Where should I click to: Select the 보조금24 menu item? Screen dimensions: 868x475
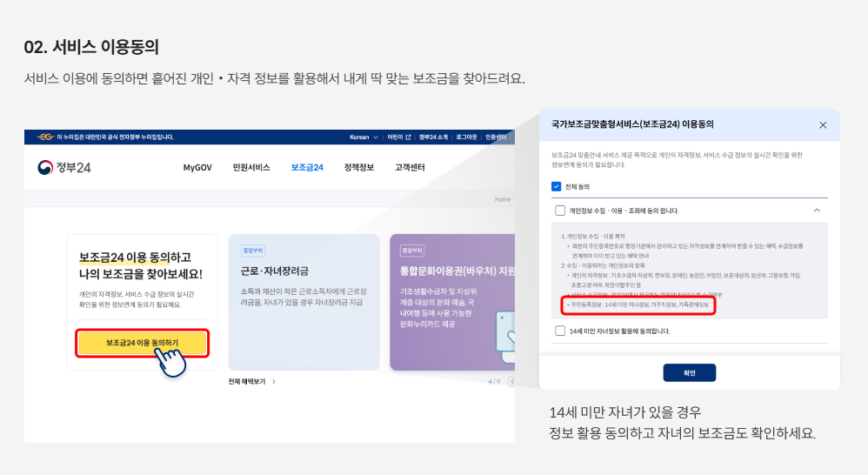pyautogui.click(x=307, y=167)
